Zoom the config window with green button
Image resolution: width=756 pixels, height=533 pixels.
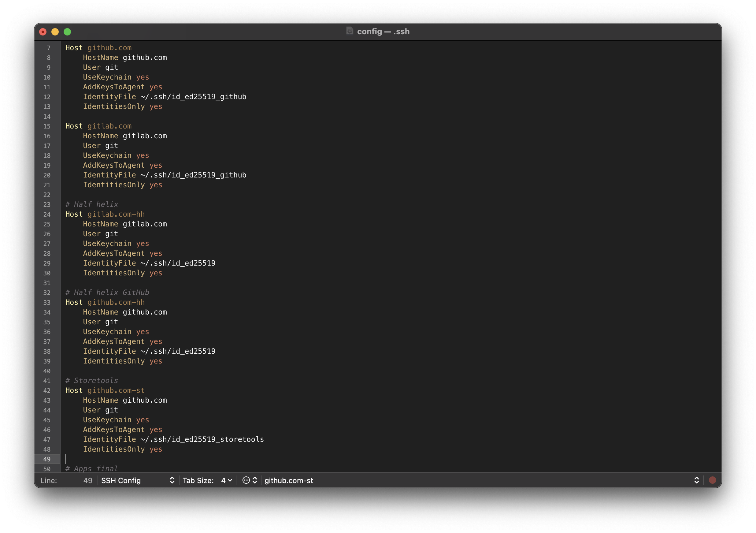click(x=67, y=32)
